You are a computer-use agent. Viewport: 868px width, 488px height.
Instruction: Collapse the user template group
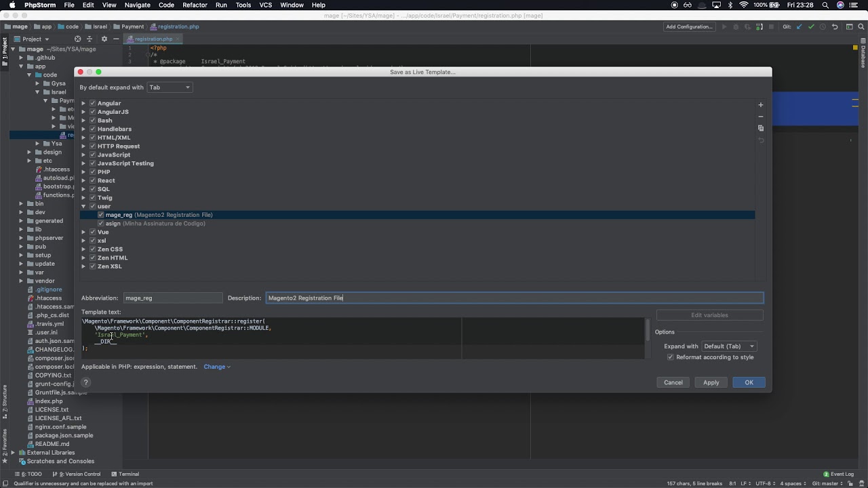[83, 207]
